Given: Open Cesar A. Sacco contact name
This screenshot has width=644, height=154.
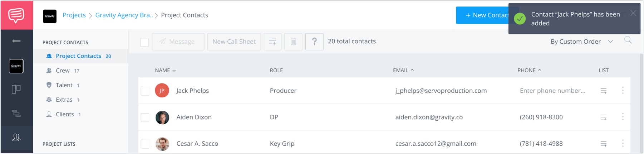Looking at the screenshot, I should pyautogui.click(x=197, y=144).
